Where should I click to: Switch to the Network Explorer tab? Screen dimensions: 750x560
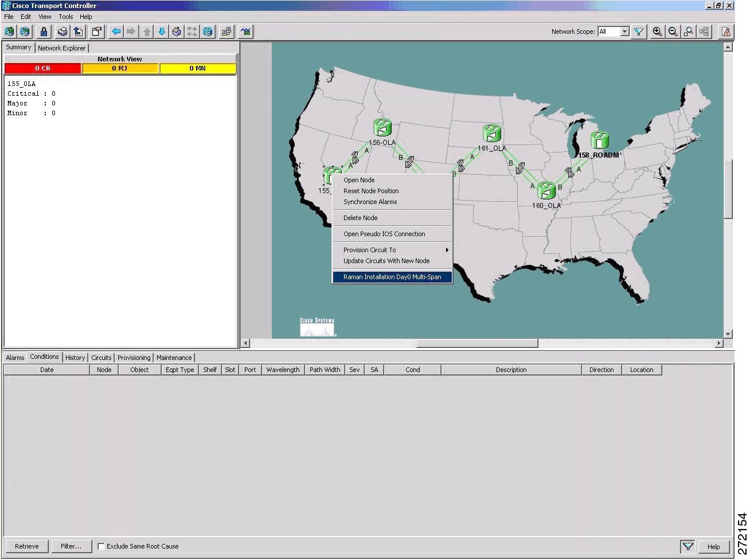61,48
